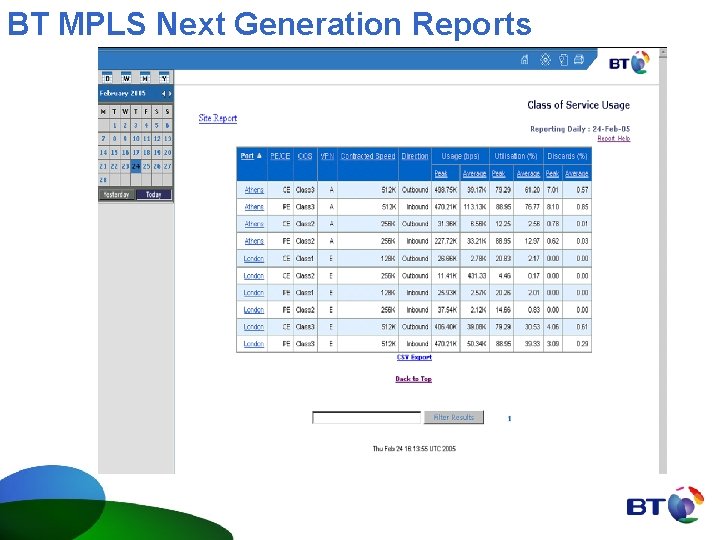Click the '498.75K' usage peak cell
The image size is (720, 540).
445,190
